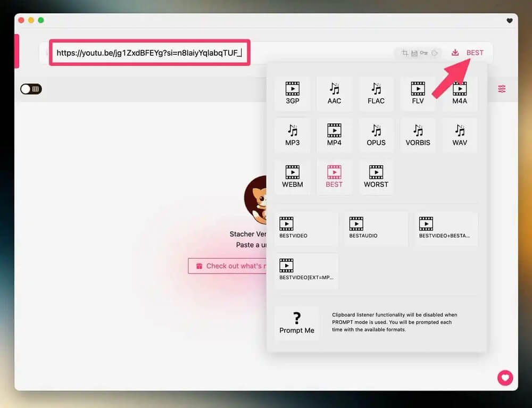
Task: Click the Prompt Me question mark tile
Action: (x=297, y=323)
